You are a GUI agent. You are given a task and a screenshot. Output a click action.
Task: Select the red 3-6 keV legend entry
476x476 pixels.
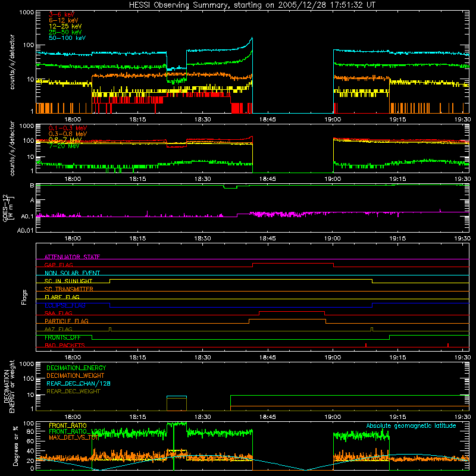click(x=62, y=14)
